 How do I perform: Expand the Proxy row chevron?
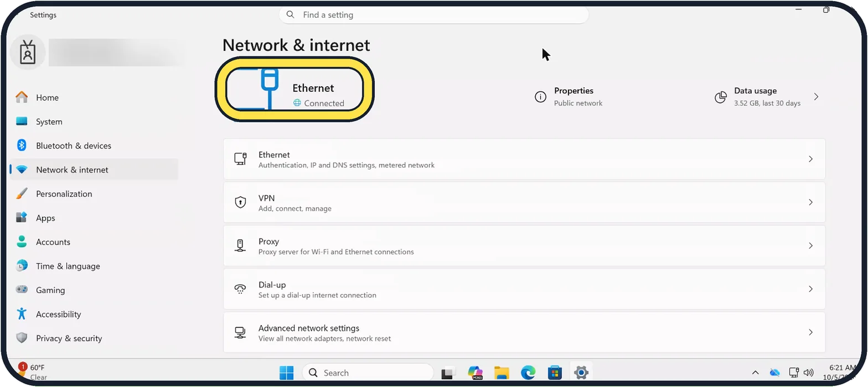(810, 245)
